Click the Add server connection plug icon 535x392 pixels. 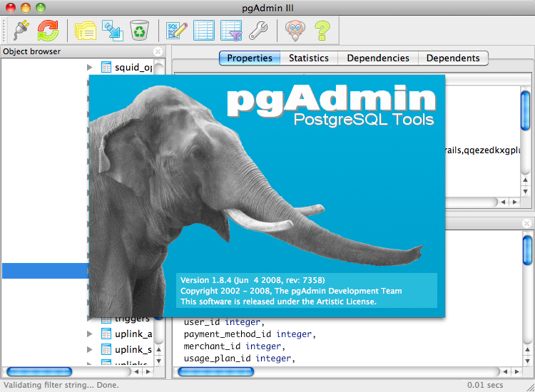click(21, 30)
